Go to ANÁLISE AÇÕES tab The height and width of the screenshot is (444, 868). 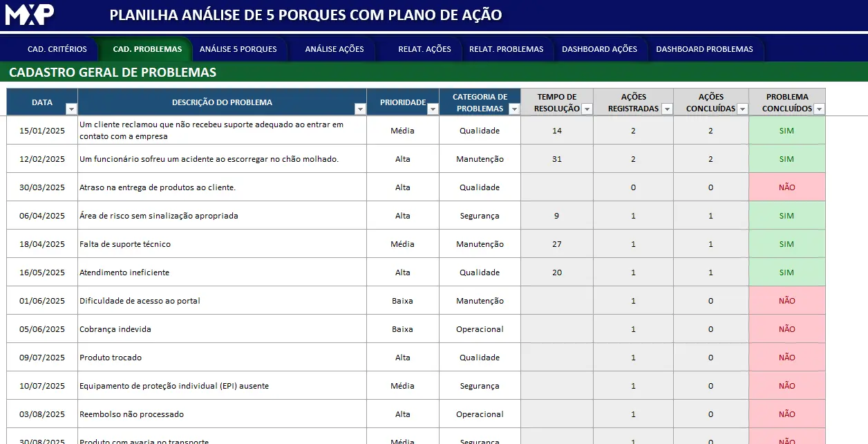tap(334, 49)
